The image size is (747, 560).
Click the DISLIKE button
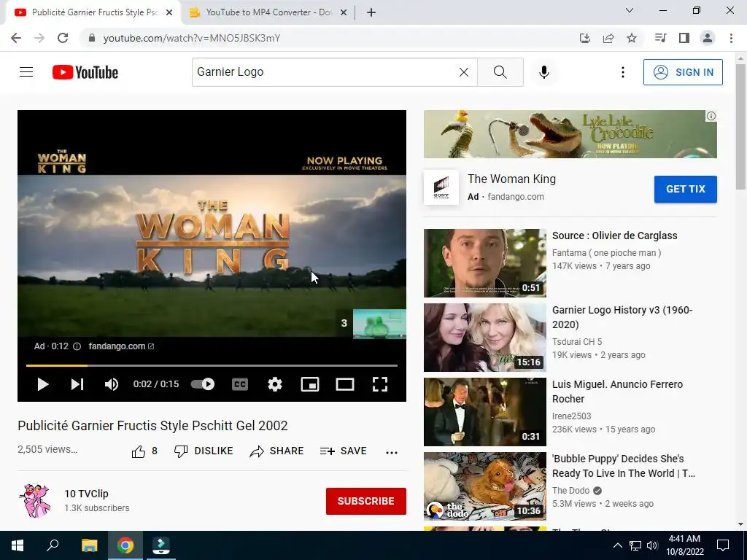[x=204, y=451]
